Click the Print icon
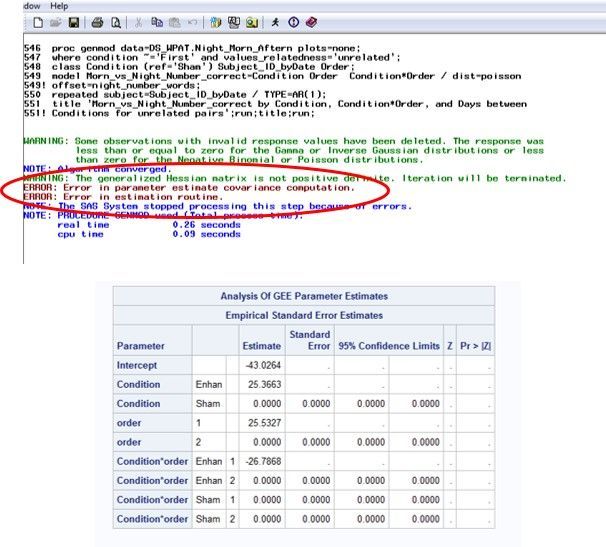This screenshot has width=606, height=547. tap(97, 21)
